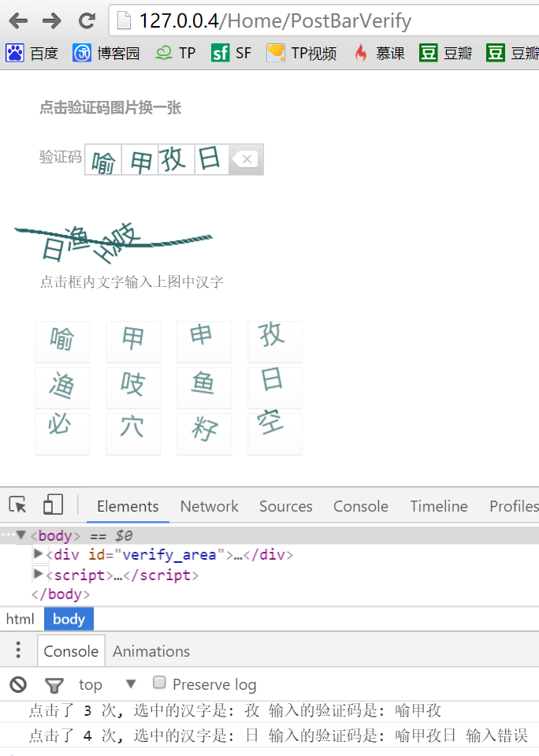Select the character 渔 in the grid
539x756 pixels.
(x=62, y=388)
